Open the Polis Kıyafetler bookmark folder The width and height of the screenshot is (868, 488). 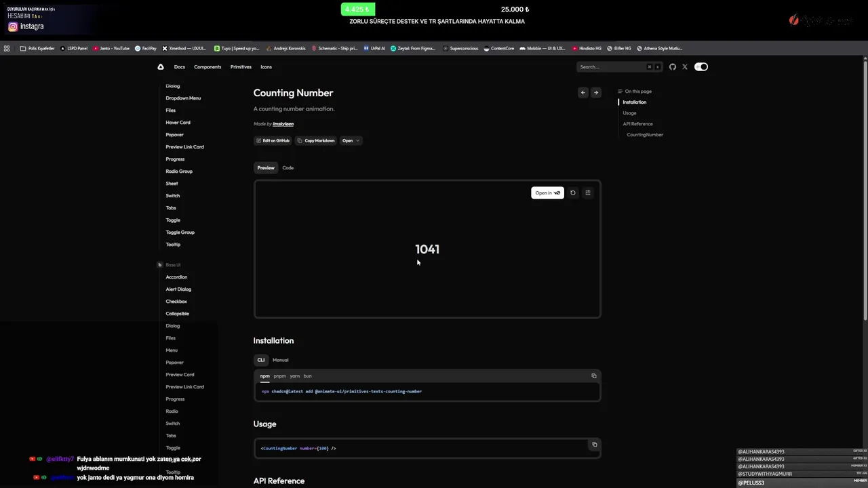(37, 48)
